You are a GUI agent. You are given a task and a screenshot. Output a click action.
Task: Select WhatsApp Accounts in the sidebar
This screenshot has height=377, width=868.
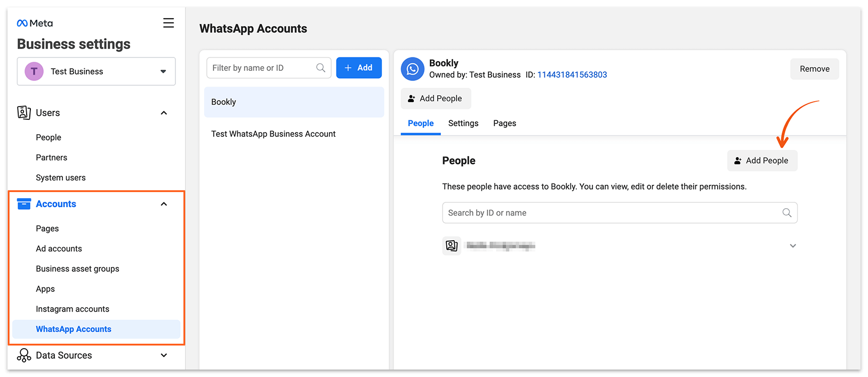[97, 329]
